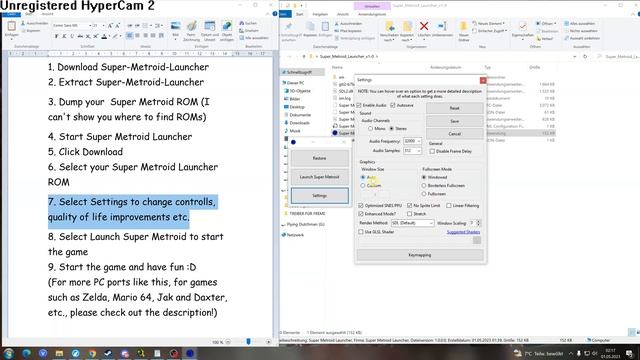Open Audio Frequency dropdown
The width and height of the screenshot is (640, 360).
(418, 141)
